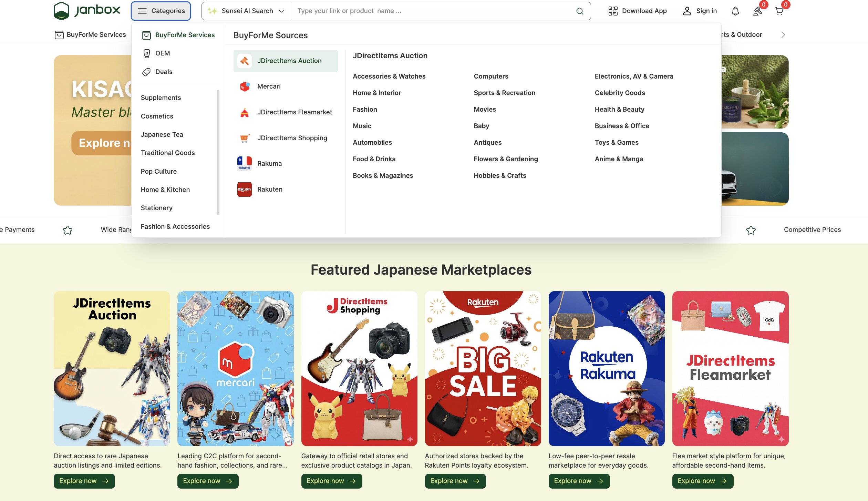Open the notifications bell
This screenshot has height=501, width=868.
point(735,11)
